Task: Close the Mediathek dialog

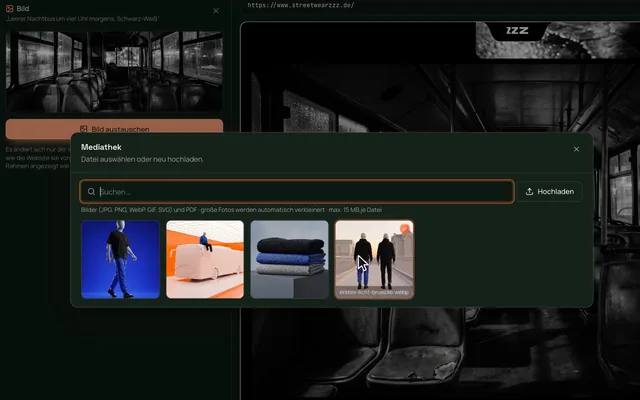Action: coord(576,149)
